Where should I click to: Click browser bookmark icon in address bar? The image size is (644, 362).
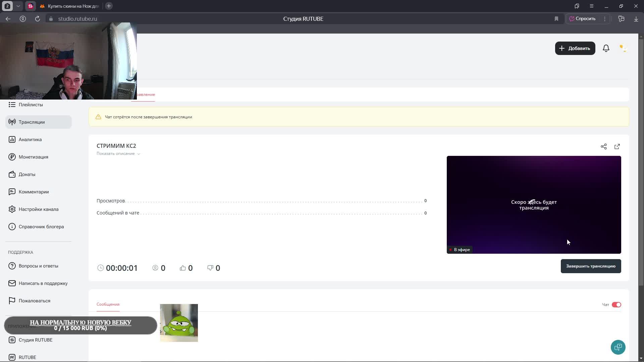(x=556, y=19)
